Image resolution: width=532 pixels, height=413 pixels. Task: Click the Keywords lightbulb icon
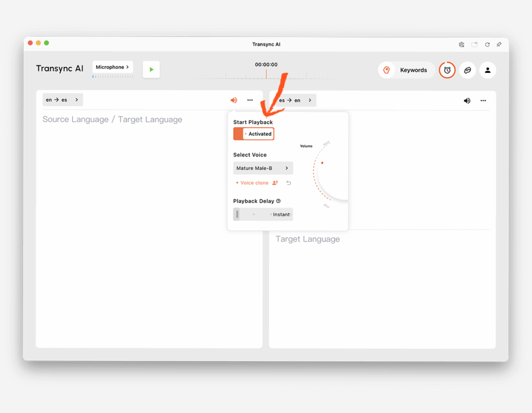(387, 70)
